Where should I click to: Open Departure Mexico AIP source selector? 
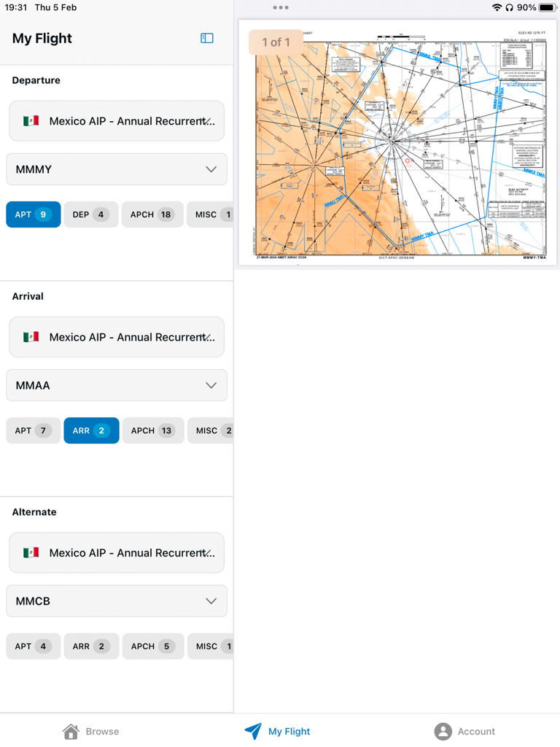117,121
